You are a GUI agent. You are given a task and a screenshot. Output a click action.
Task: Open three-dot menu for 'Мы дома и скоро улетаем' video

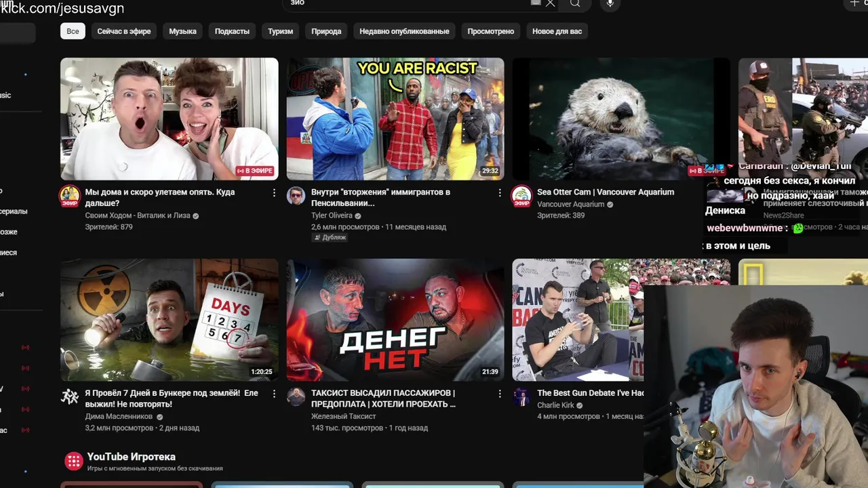click(274, 193)
